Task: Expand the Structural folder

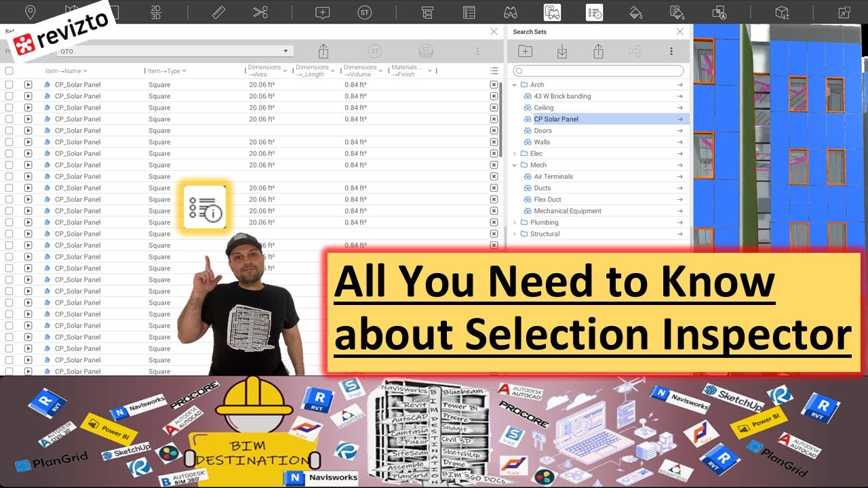Action: click(515, 234)
